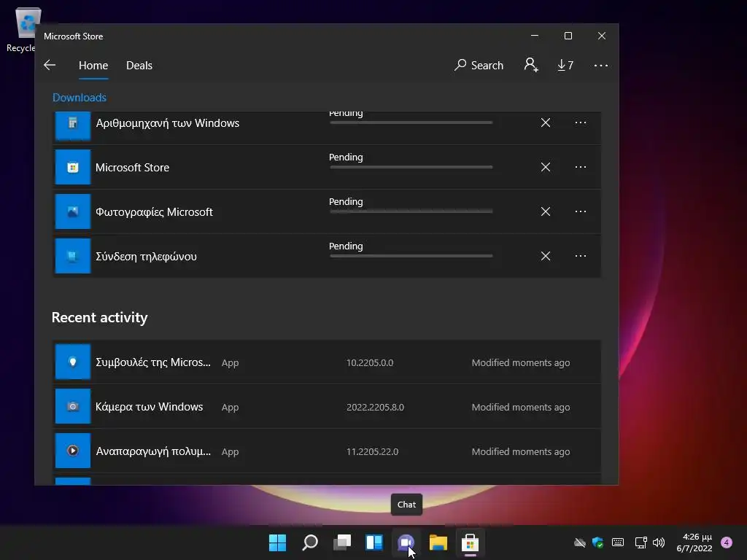Open downloads and updates indicator showing 7
The width and height of the screenshot is (747, 560).
coord(565,65)
